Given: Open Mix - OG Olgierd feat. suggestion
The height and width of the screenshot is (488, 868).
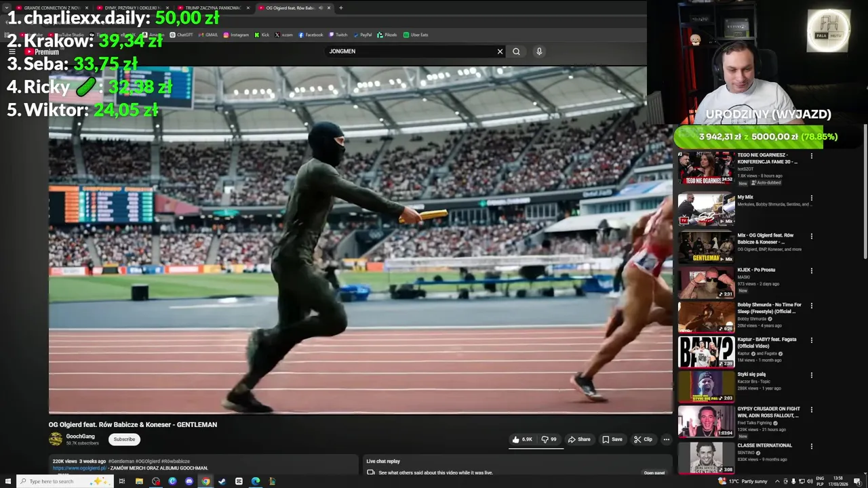Looking at the screenshot, I should (706, 247).
